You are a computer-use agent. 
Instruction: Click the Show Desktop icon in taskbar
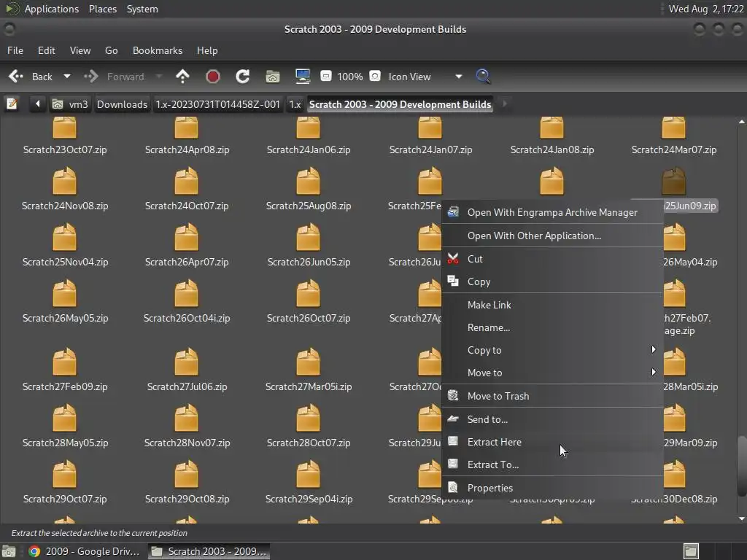click(9, 551)
